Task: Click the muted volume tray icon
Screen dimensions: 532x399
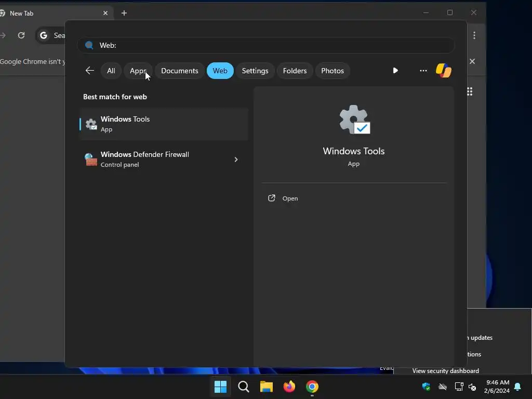Action: click(472, 387)
